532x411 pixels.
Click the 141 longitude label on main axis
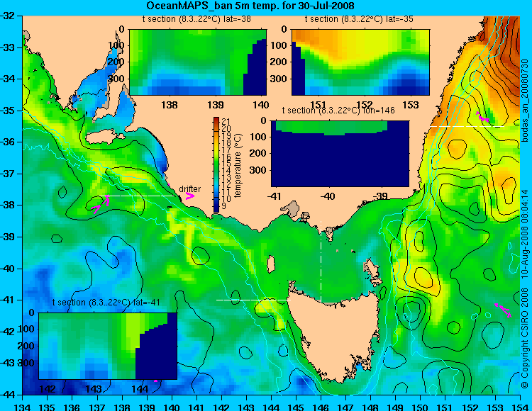coord(196,407)
